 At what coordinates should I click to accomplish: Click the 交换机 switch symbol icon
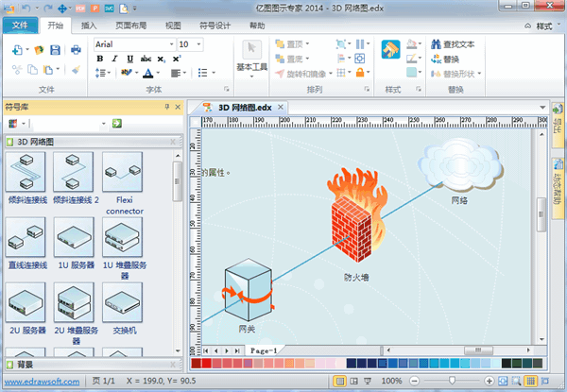123,303
